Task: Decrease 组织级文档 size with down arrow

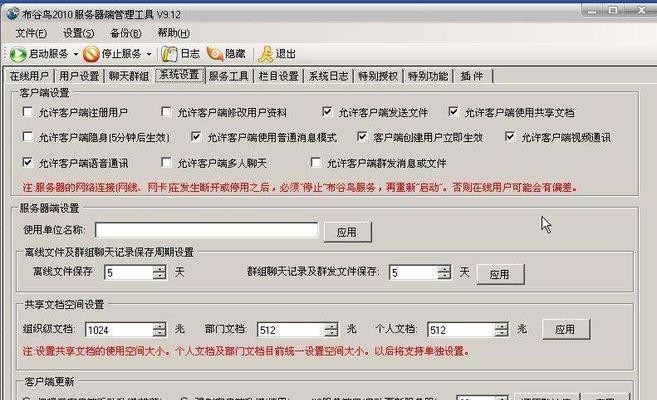Action: [159, 334]
